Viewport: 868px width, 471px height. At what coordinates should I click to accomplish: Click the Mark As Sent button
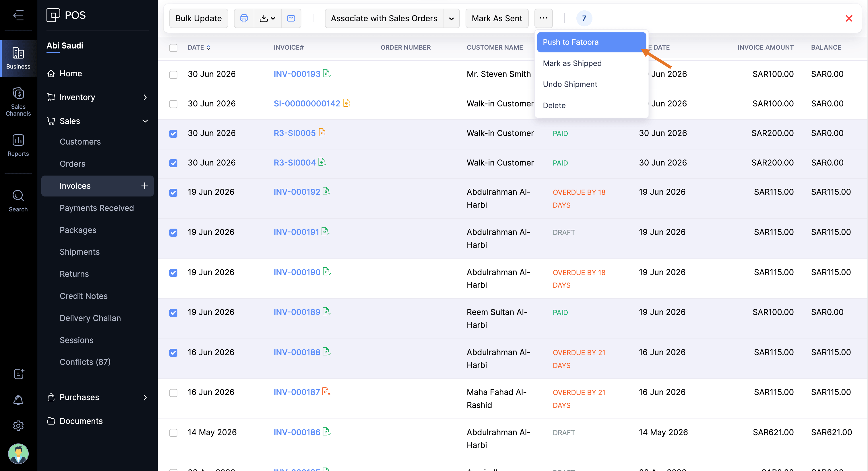pyautogui.click(x=497, y=18)
